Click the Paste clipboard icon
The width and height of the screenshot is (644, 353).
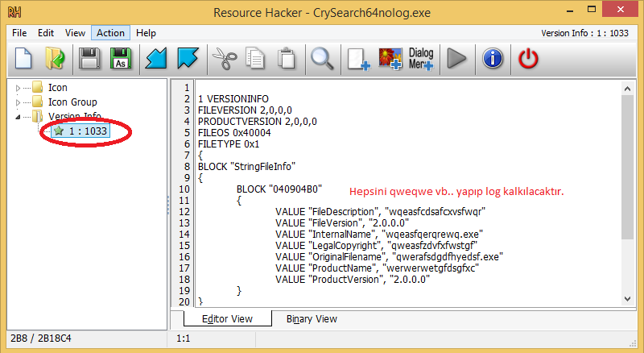(287, 59)
